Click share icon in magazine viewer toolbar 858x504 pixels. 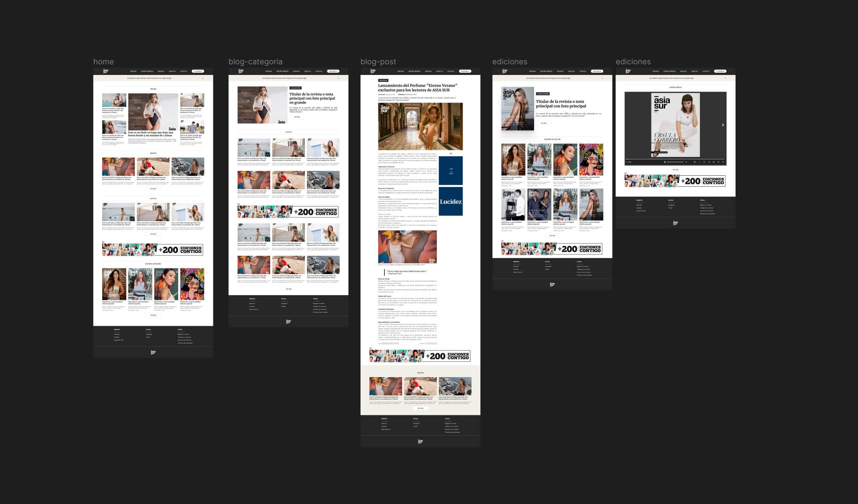[x=709, y=162]
